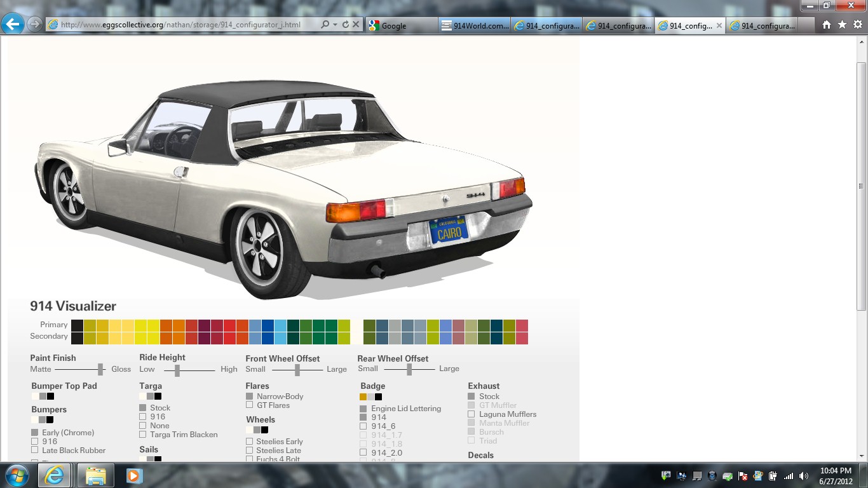Enable the GT Flares checkbox
The image size is (868, 488).
250,405
